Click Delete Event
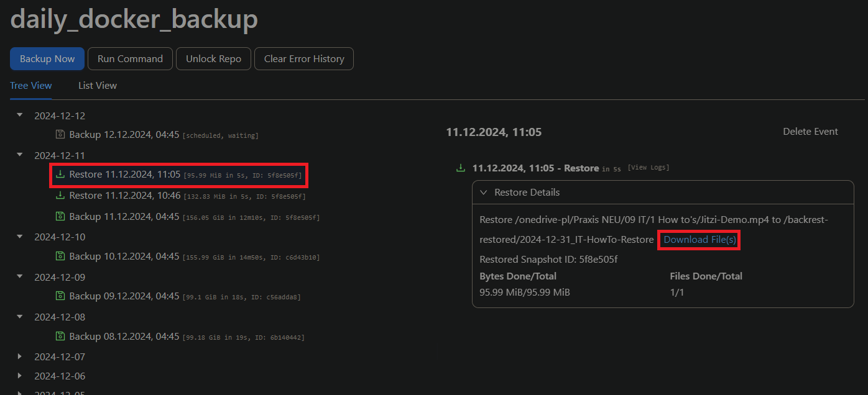The width and height of the screenshot is (868, 395). 810,132
